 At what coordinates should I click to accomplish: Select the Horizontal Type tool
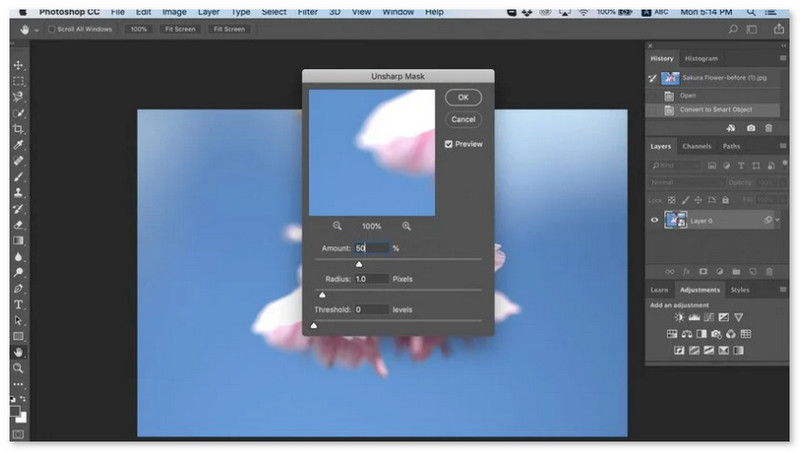coord(18,305)
